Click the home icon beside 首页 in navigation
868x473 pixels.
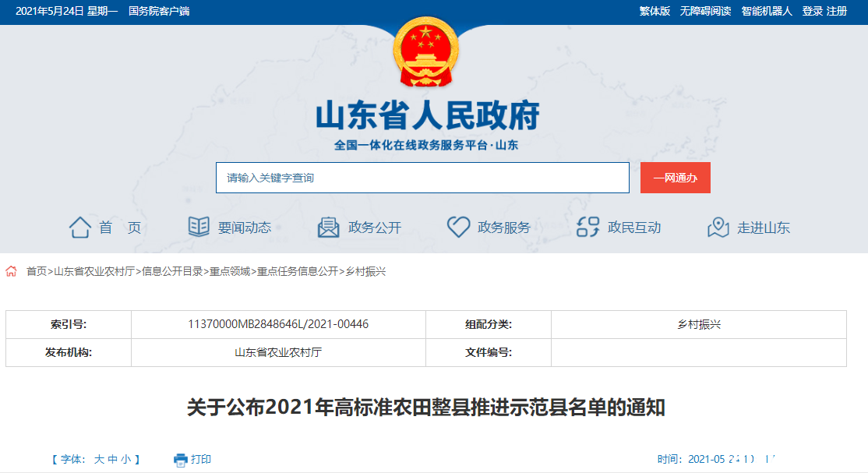tap(79, 227)
